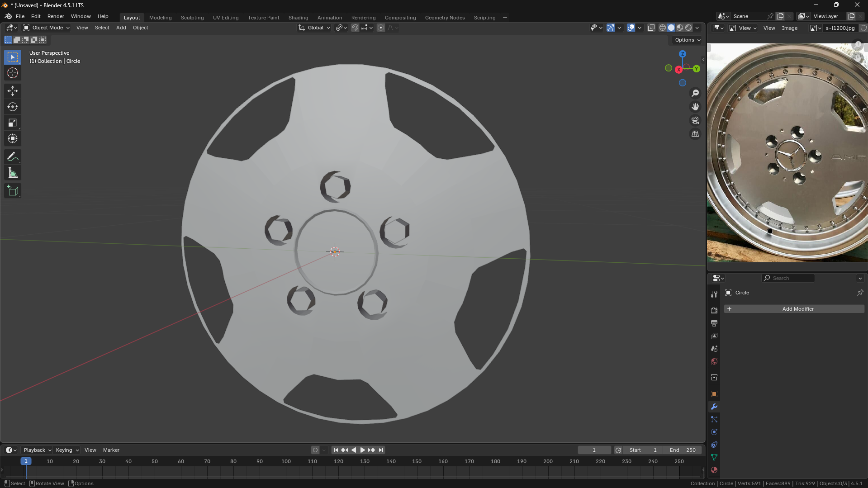Expand properties panel options chevron
The height and width of the screenshot is (488, 868).
(860, 278)
